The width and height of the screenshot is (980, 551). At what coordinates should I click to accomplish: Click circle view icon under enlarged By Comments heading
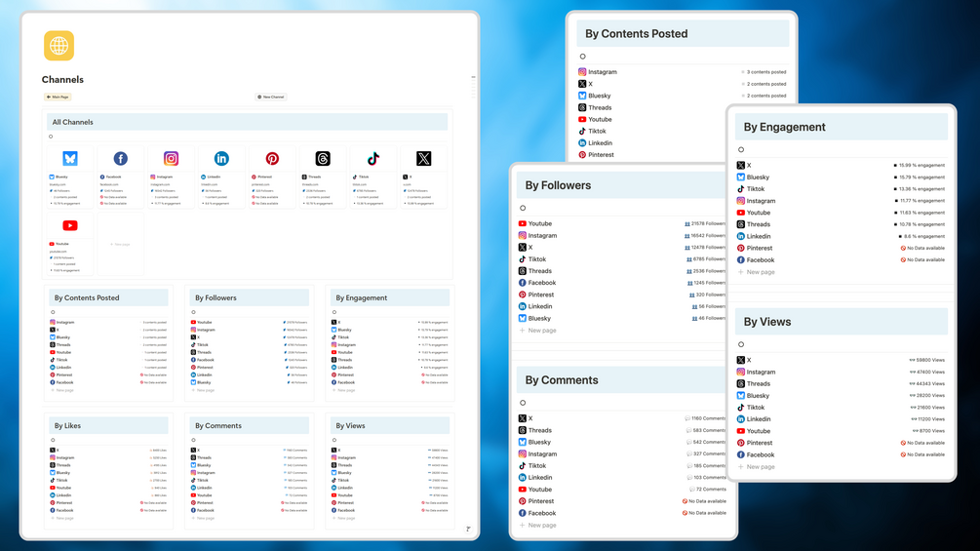click(523, 403)
